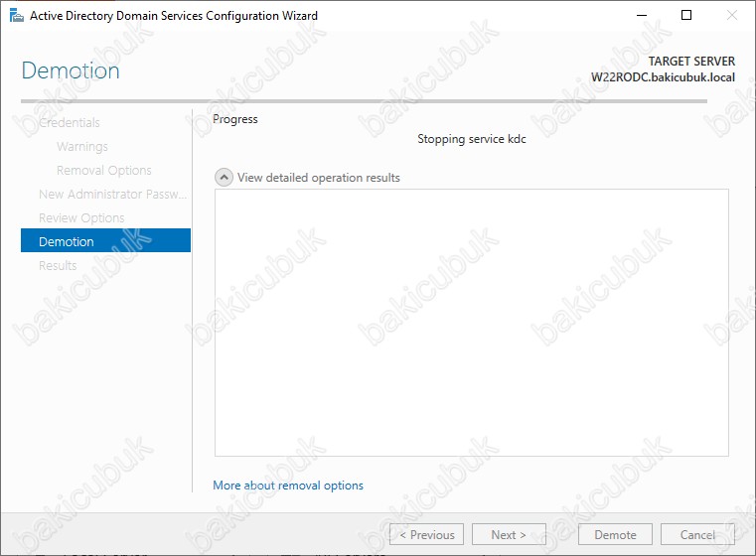Click the TARGET SERVER label
756x556 pixels.
click(691, 62)
